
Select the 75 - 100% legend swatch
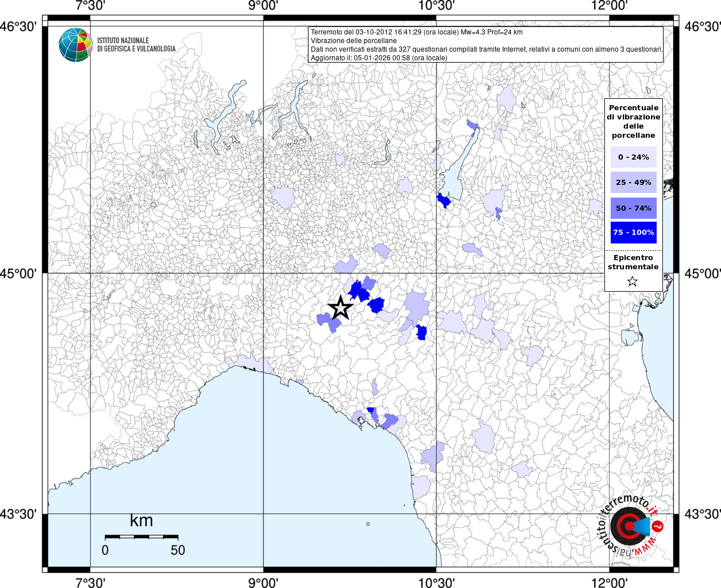click(x=633, y=232)
